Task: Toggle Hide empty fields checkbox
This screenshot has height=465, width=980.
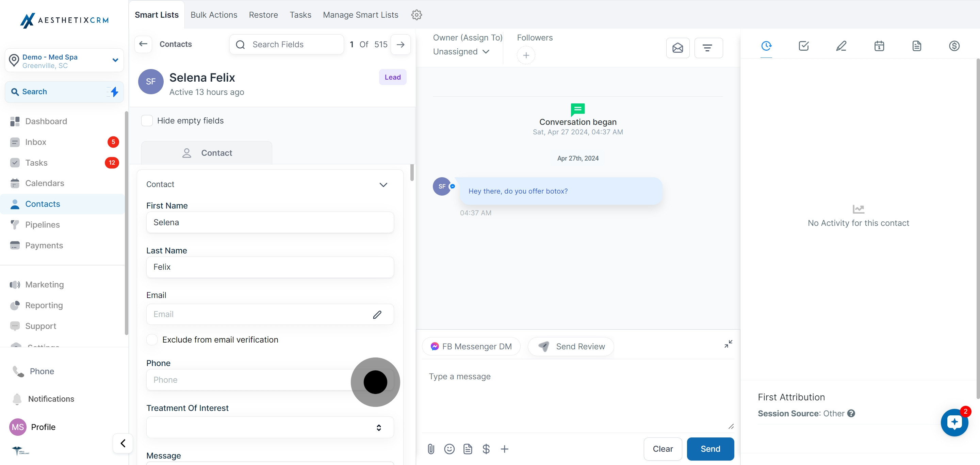Action: coord(147,120)
